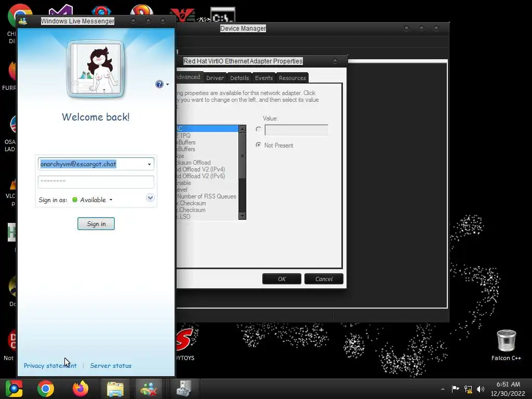Open the red S JOYTOYS desktop icon

click(x=185, y=343)
